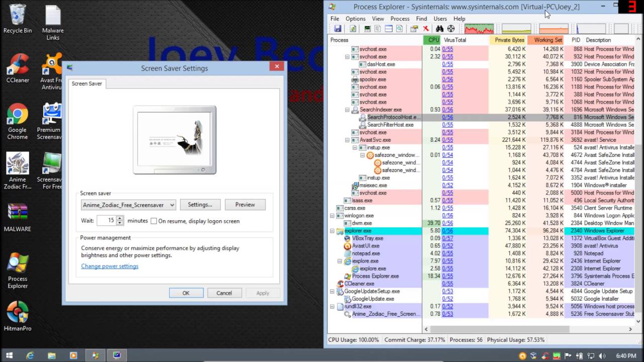The width and height of the screenshot is (644, 362).
Task: Collapse the SearchIndexer.exe tree node
Action: tap(347, 110)
